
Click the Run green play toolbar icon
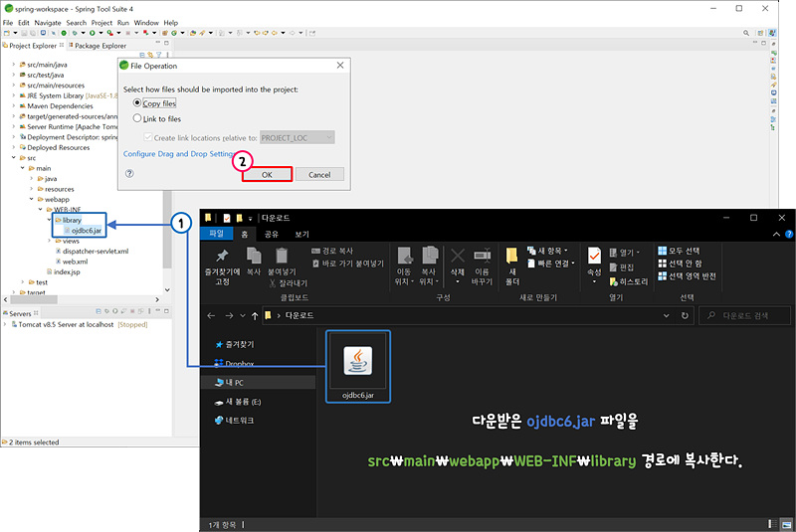(92, 33)
